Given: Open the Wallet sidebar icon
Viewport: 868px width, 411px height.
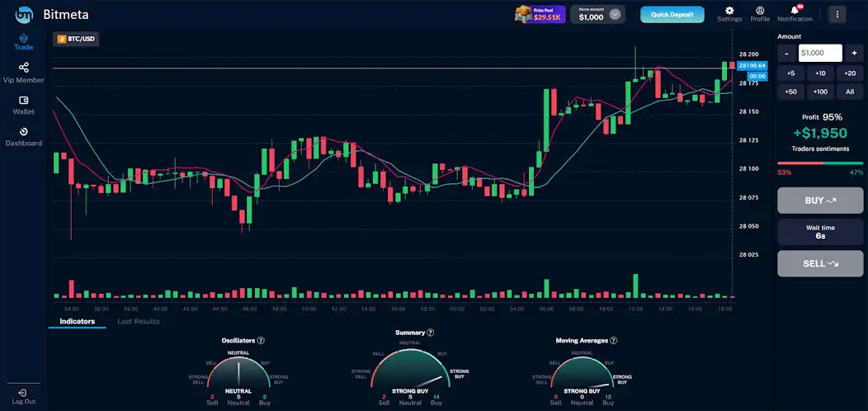Looking at the screenshot, I should tap(23, 100).
